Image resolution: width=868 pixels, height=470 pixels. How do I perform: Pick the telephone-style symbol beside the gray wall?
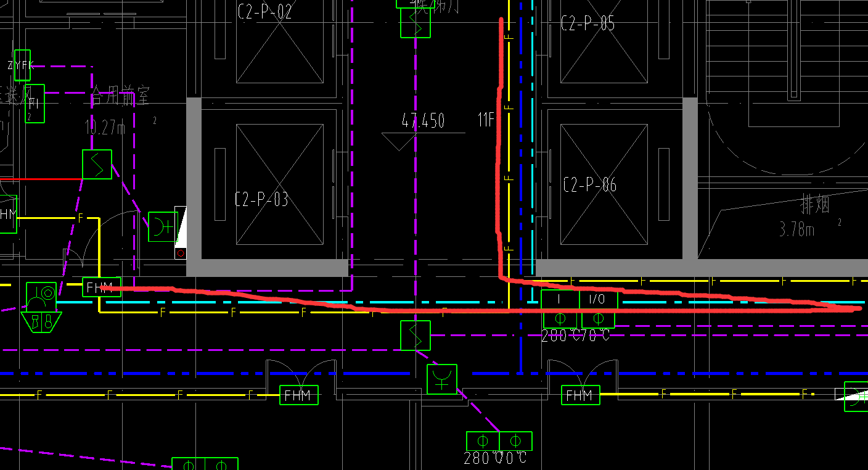pyautogui.click(x=163, y=226)
